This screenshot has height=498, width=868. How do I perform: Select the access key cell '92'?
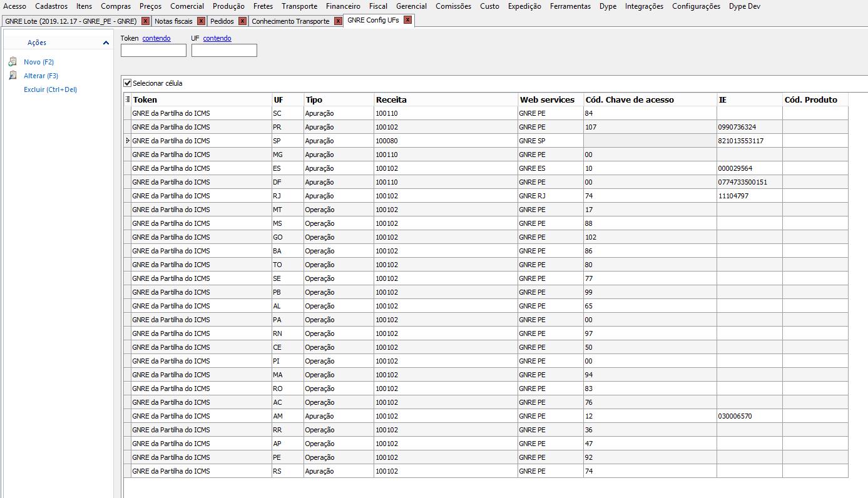650,457
